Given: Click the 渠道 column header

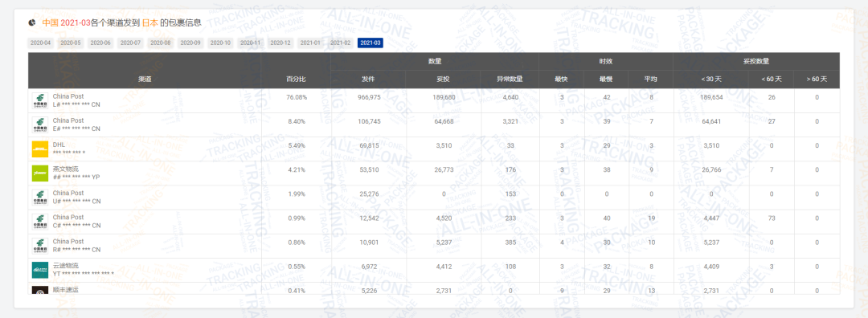Looking at the screenshot, I should coord(145,79).
